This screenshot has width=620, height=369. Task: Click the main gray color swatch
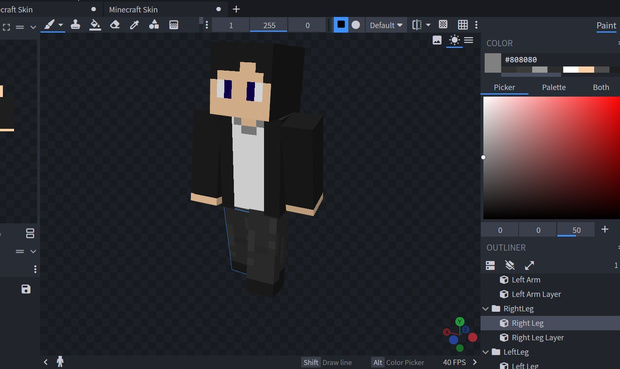pos(493,63)
